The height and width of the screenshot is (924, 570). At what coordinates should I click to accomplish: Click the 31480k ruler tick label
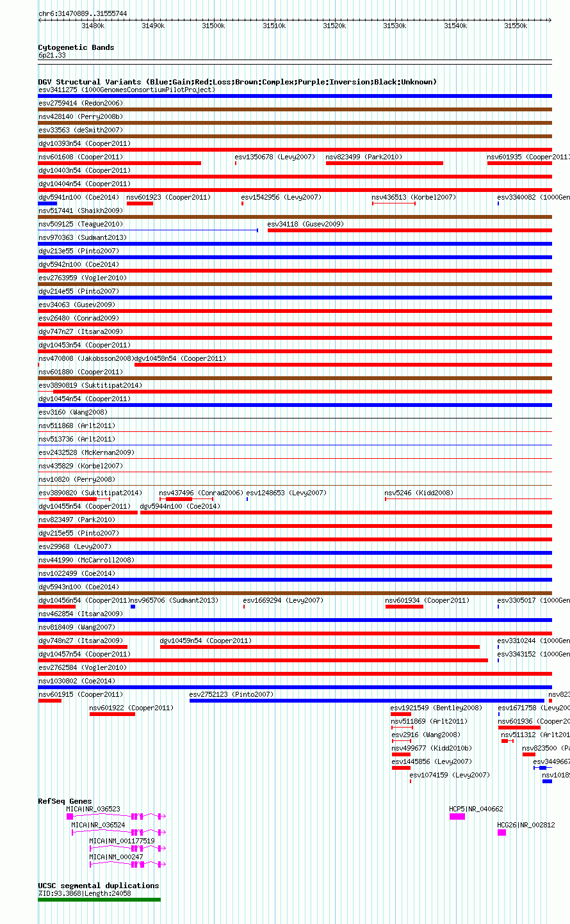tap(93, 26)
